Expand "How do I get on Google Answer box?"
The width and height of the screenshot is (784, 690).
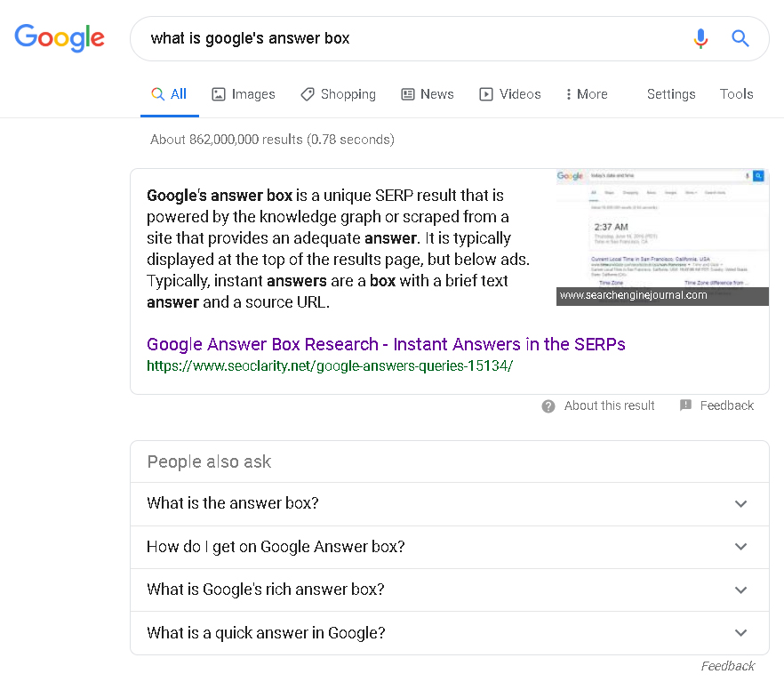coord(740,547)
